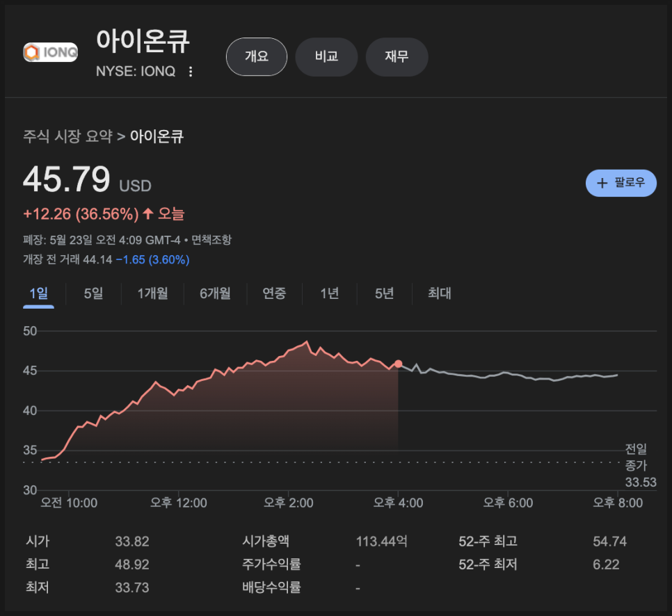The image size is (672, 616).
Task: Click the price change +12.26 (36.56%)
Action: (x=81, y=213)
